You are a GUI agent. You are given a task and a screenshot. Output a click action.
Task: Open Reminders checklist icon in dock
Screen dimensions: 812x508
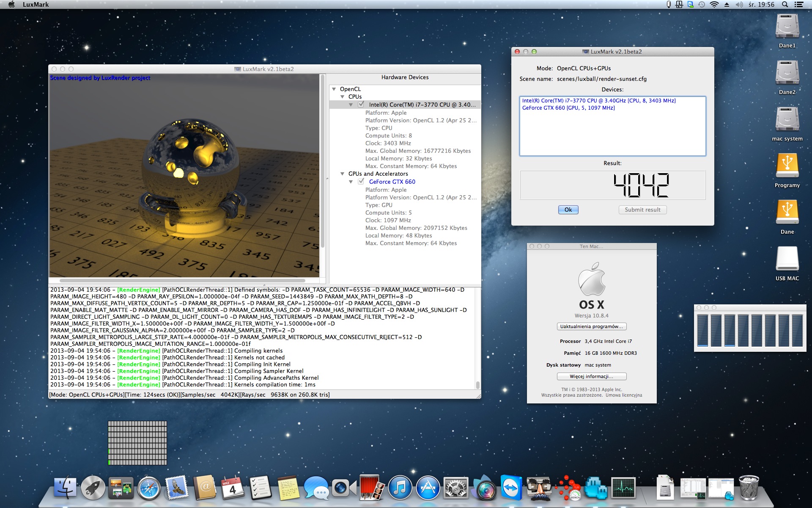pos(261,488)
